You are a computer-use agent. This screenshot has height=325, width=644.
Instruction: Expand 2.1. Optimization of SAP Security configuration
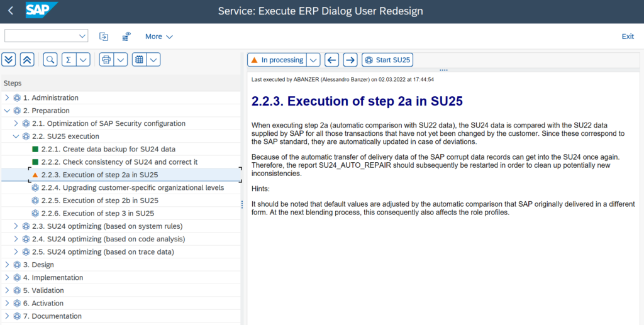coord(16,123)
